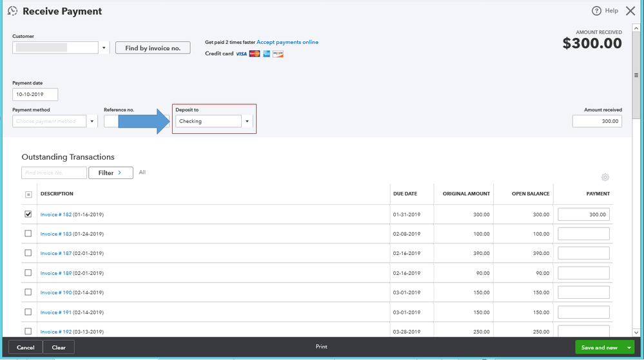Open Invoice # 191 link
The width and height of the screenshot is (644, 360).
point(56,312)
